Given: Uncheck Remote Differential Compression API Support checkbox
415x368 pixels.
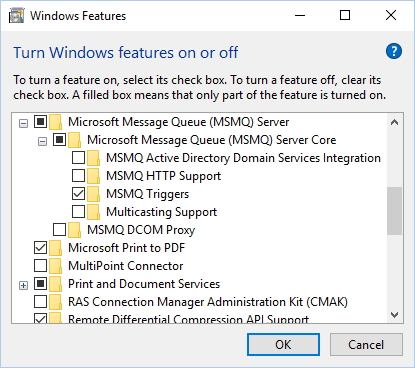Looking at the screenshot, I should click(x=40, y=318).
